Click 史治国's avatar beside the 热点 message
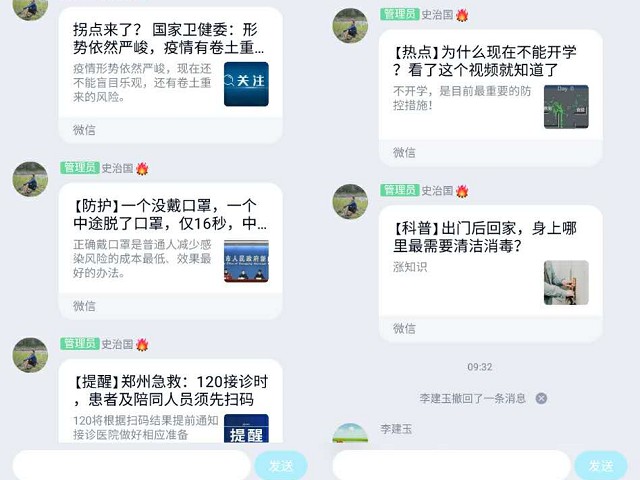Screen dimensions: 640x480 350,26
